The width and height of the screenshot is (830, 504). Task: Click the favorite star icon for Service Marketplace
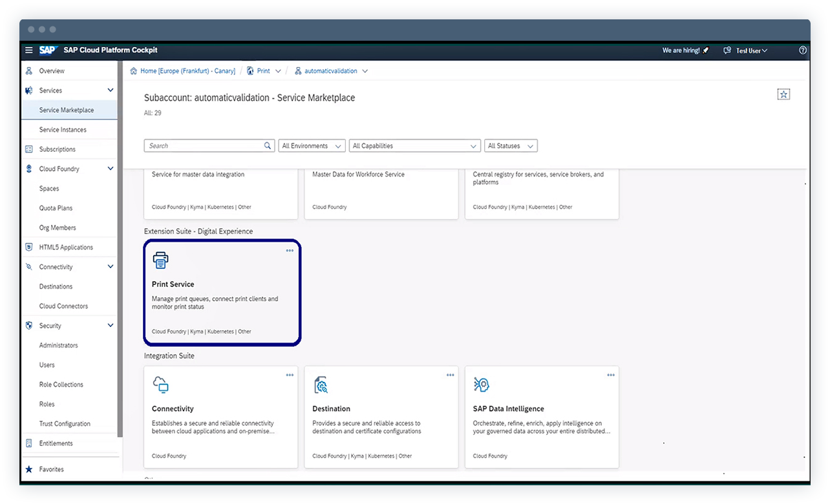point(783,95)
